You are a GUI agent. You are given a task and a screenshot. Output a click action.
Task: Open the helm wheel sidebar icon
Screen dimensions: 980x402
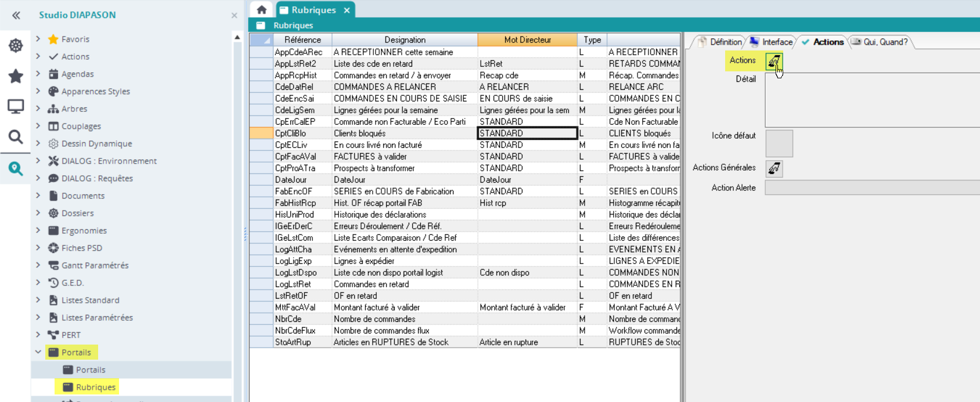(x=16, y=46)
